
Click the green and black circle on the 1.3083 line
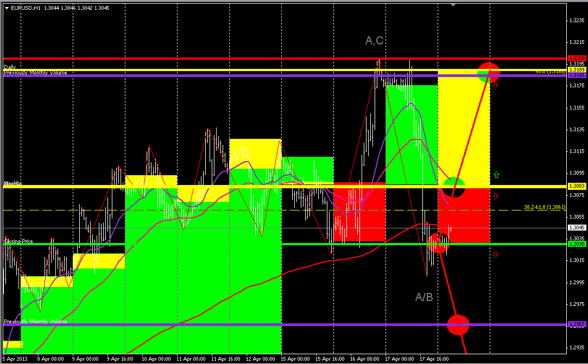(x=454, y=187)
